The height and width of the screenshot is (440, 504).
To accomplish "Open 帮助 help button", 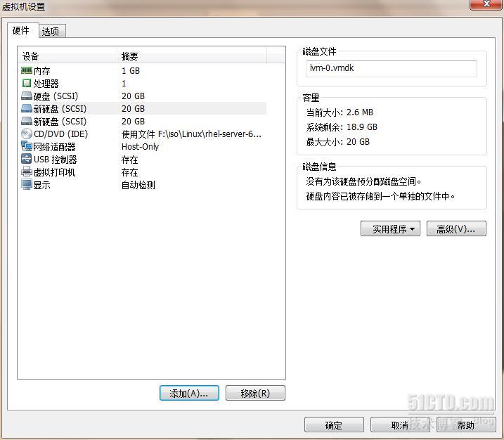I will point(466,425).
